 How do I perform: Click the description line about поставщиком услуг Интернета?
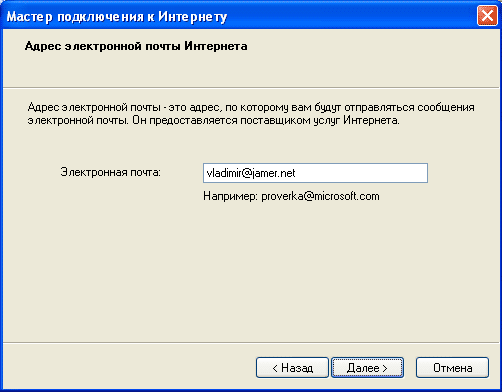pyautogui.click(x=213, y=120)
